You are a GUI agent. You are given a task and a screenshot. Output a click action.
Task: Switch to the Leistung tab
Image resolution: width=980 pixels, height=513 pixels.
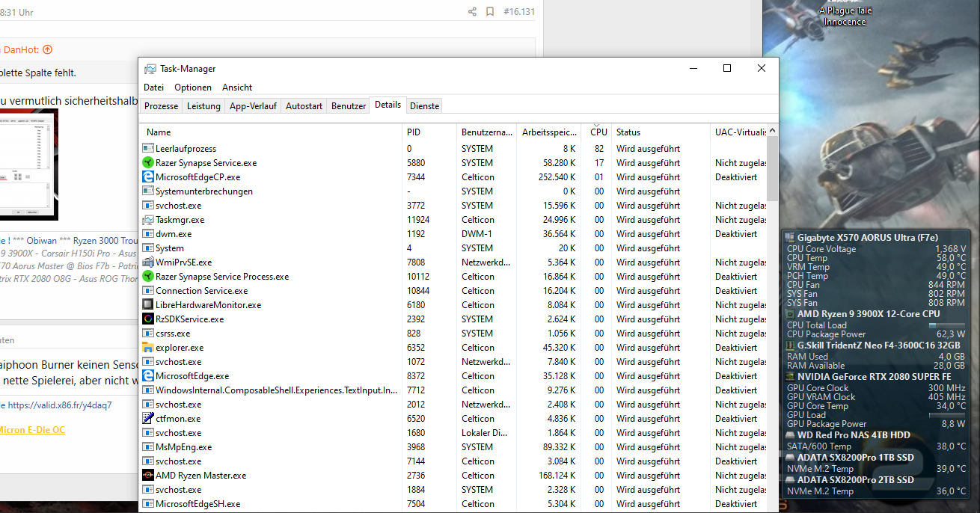[203, 106]
